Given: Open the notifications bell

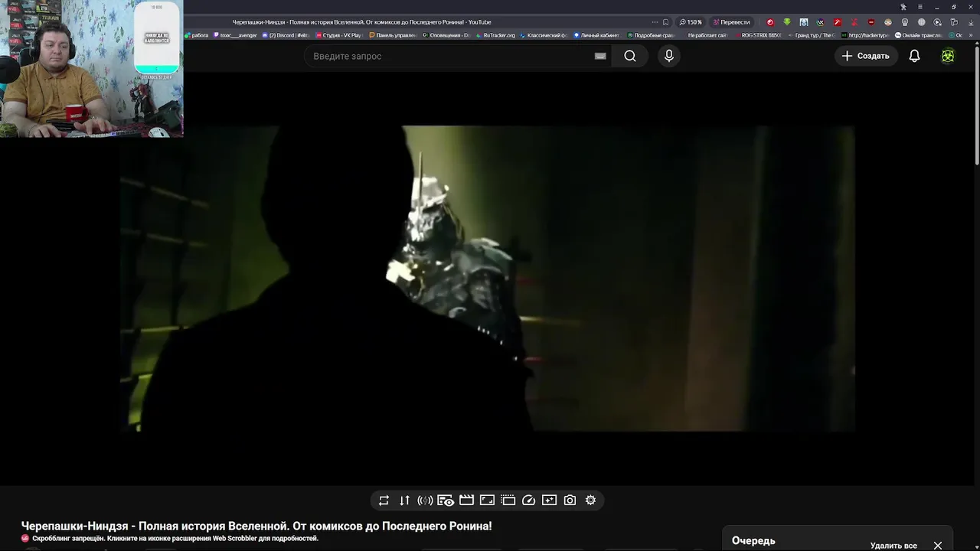Looking at the screenshot, I should [x=914, y=56].
